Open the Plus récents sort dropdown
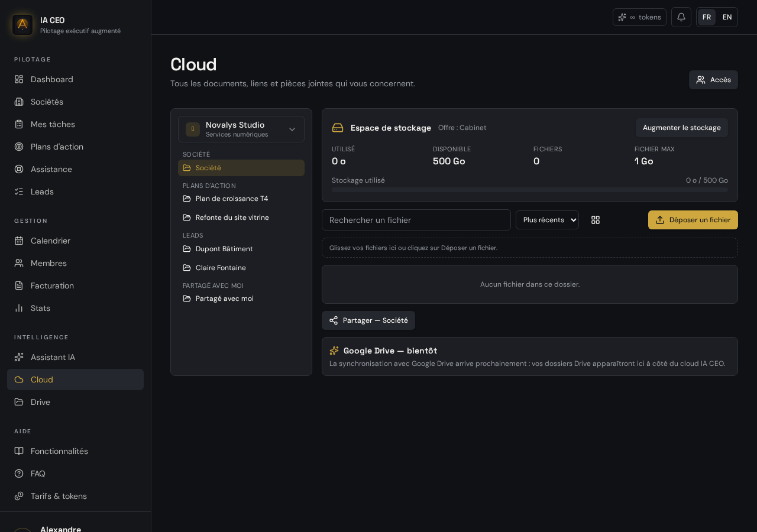Viewport: 757px width, 532px height. (547, 220)
